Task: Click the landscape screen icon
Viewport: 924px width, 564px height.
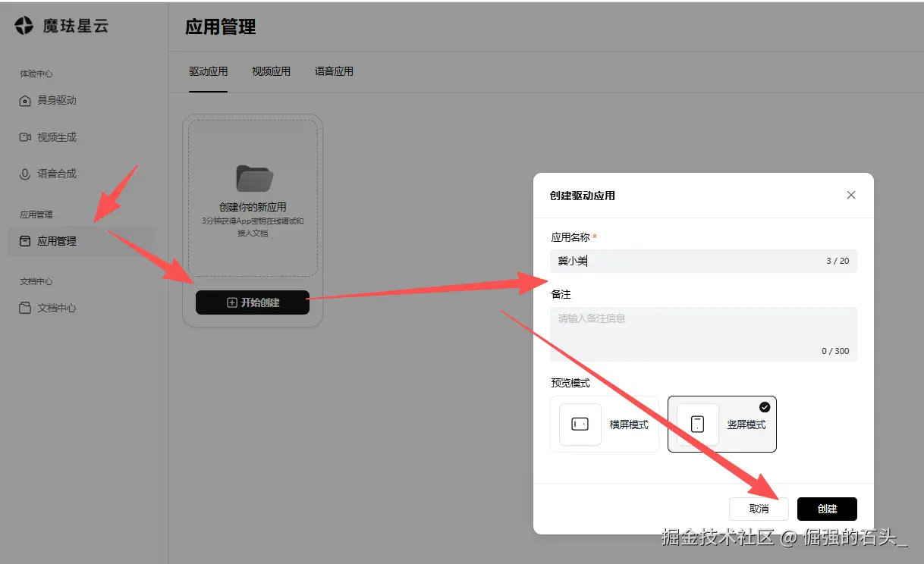Action: 580,425
